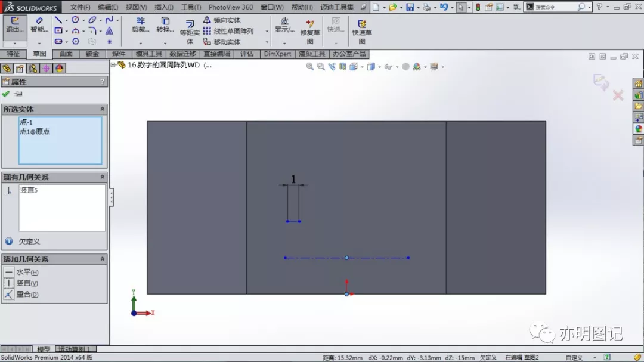Open the 运动算例 1 bottom tab
The width and height of the screenshot is (644, 362).
tap(75, 349)
